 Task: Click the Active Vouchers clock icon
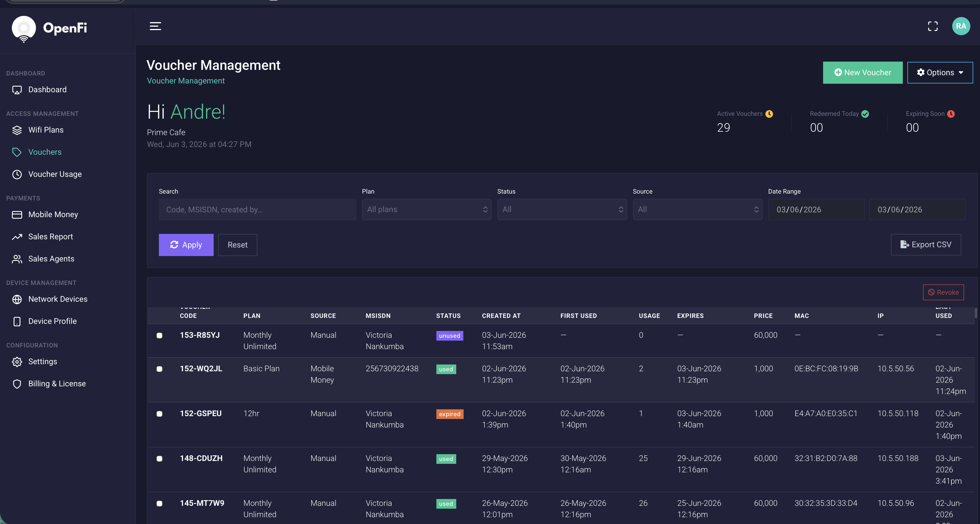click(x=769, y=114)
